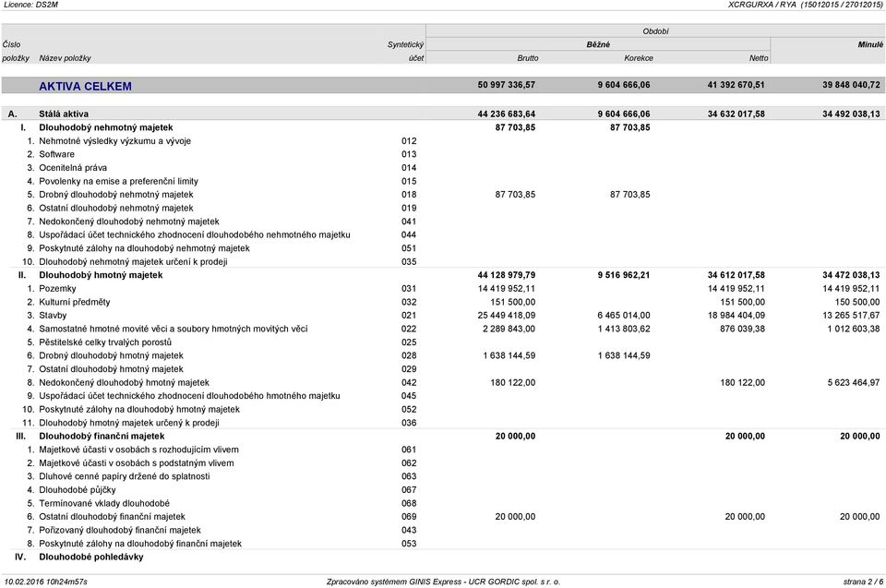Select section heading "III. Dlouhodobý finanční majetek"
886x588 pixels.
pyautogui.click(x=90, y=437)
